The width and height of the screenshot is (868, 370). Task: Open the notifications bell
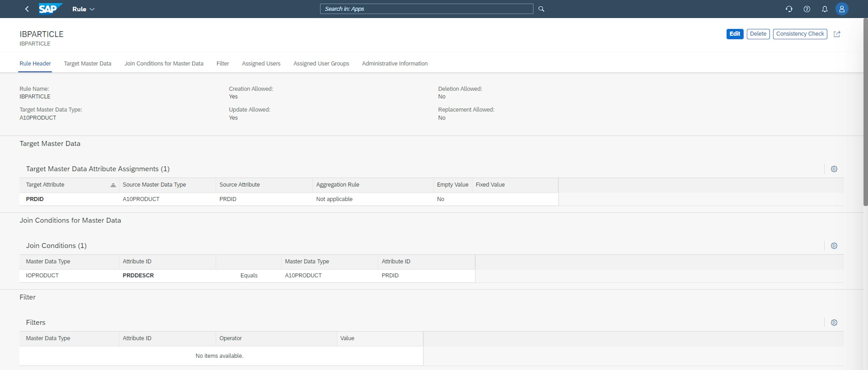coord(825,9)
